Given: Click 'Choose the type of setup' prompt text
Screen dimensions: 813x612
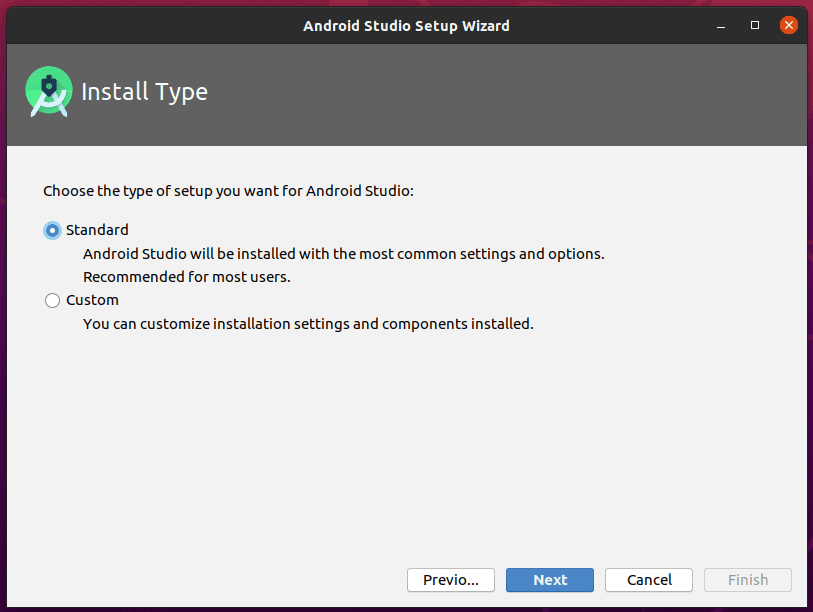Looking at the screenshot, I should pyautogui.click(x=228, y=191).
